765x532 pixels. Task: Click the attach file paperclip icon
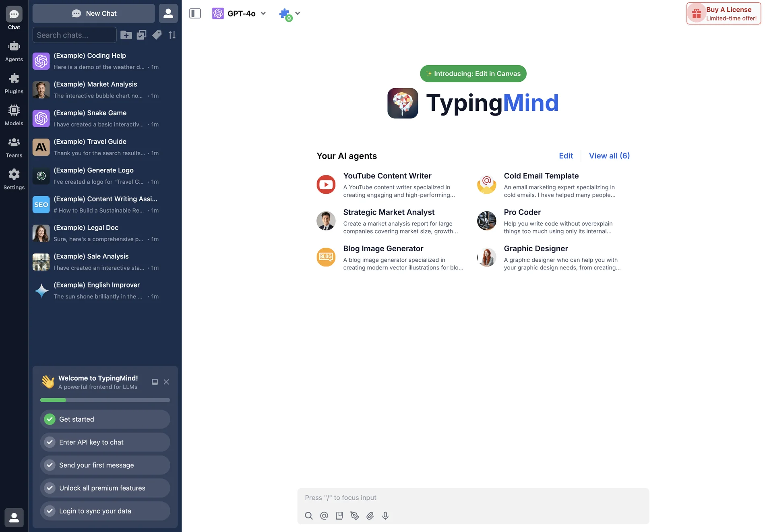(370, 516)
